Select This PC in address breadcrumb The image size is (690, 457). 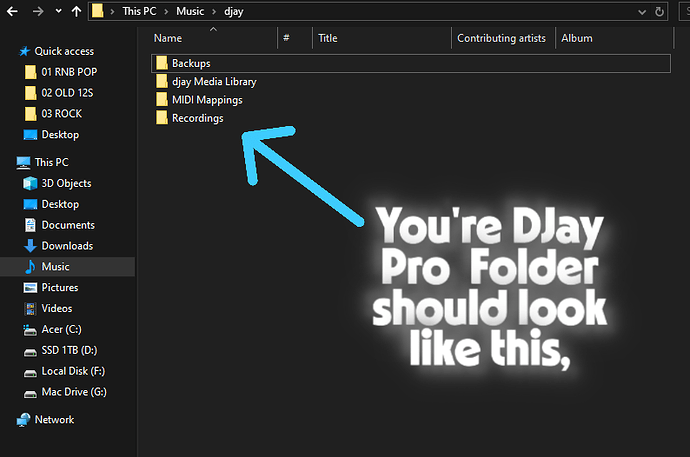click(x=139, y=11)
